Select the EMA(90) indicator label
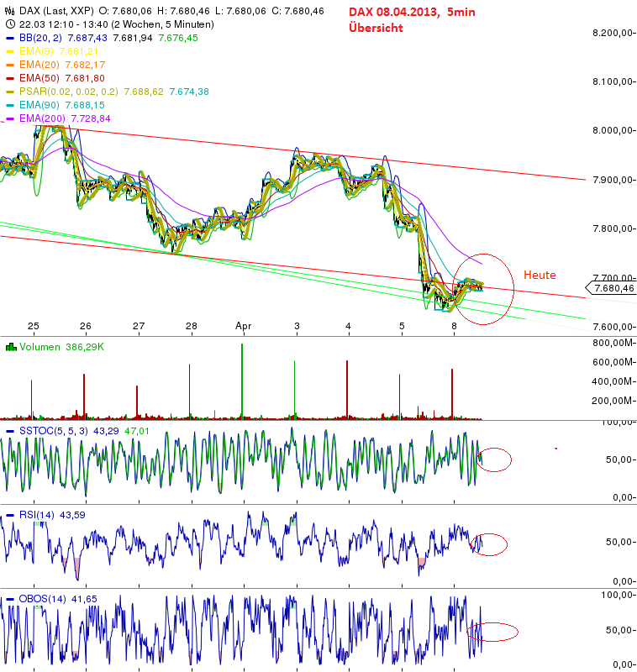This screenshot has width=637, height=672. pos(39,105)
